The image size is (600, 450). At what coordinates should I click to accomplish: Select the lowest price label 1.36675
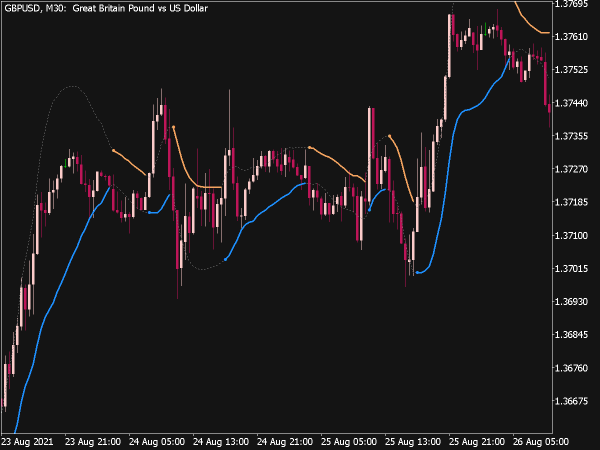pyautogui.click(x=571, y=401)
